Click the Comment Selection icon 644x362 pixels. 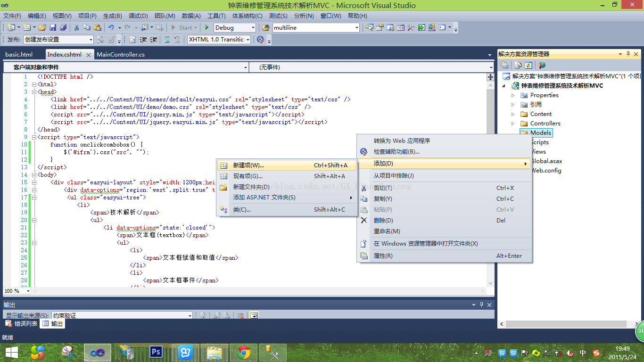(167, 40)
